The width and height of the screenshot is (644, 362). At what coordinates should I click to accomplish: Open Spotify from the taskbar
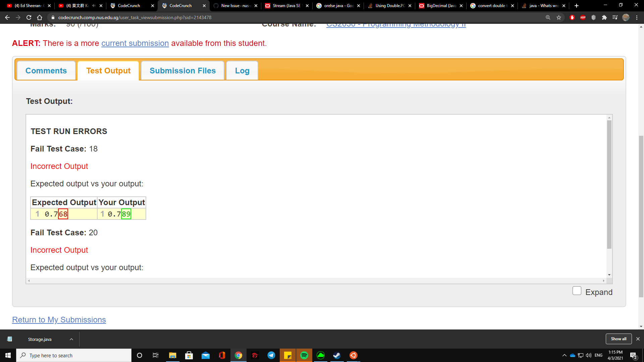304,355
